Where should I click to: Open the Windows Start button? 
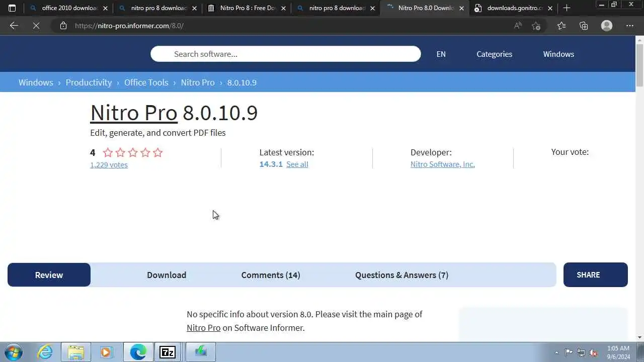pos(13,352)
